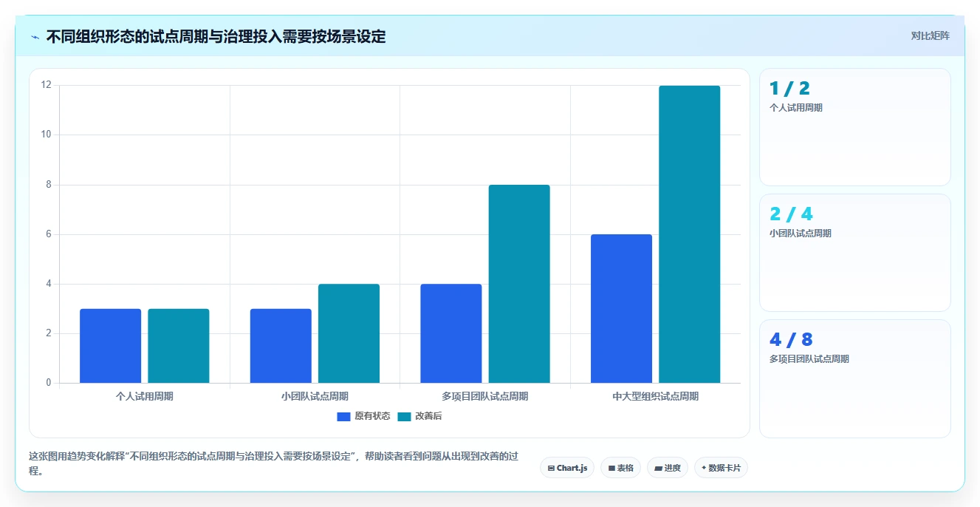Click the teal bar for 小团队试点周期
The height and width of the screenshot is (507, 980).
click(x=349, y=333)
